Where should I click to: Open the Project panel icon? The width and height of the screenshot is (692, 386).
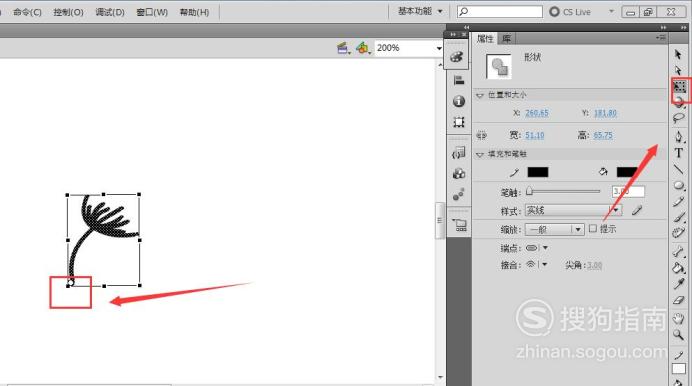[x=459, y=225]
